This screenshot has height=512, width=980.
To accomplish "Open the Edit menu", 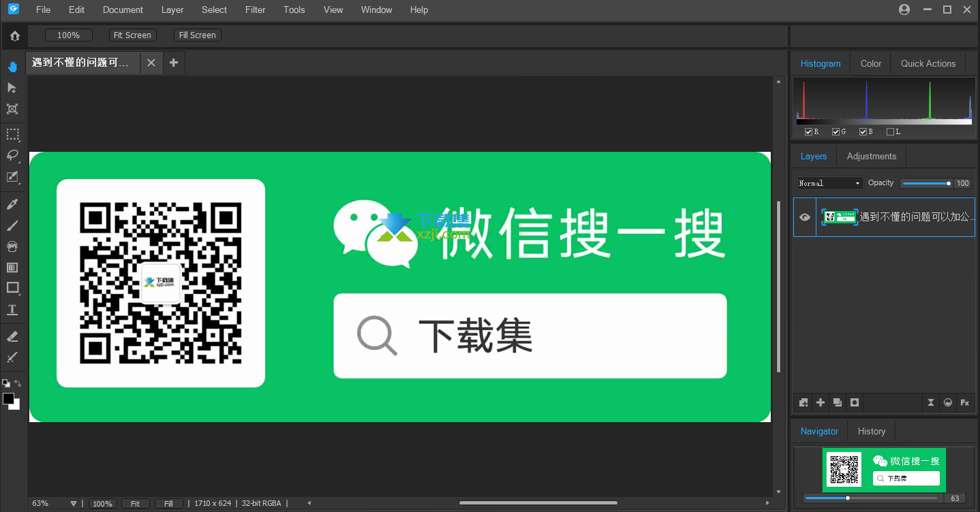I will coord(77,10).
